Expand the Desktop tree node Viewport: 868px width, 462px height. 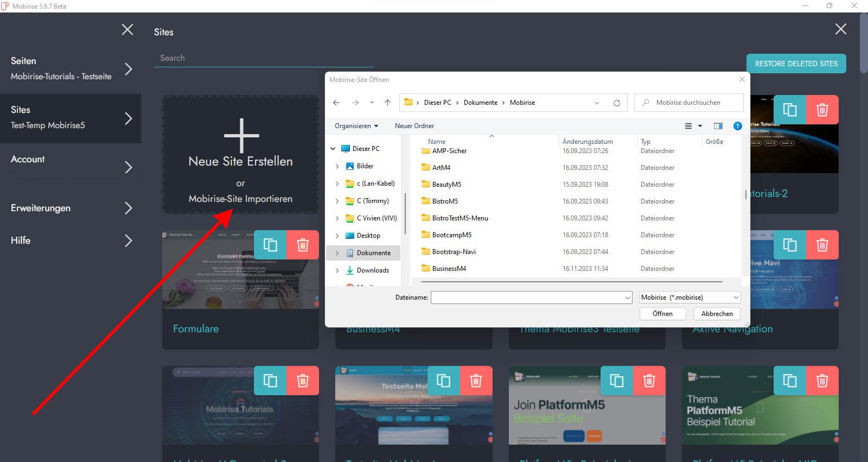coord(337,236)
